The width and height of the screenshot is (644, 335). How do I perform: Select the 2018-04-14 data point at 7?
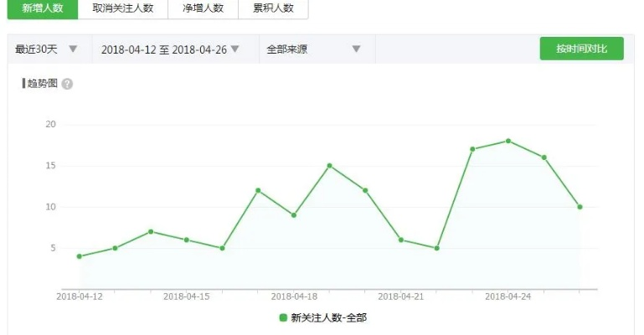tap(151, 231)
